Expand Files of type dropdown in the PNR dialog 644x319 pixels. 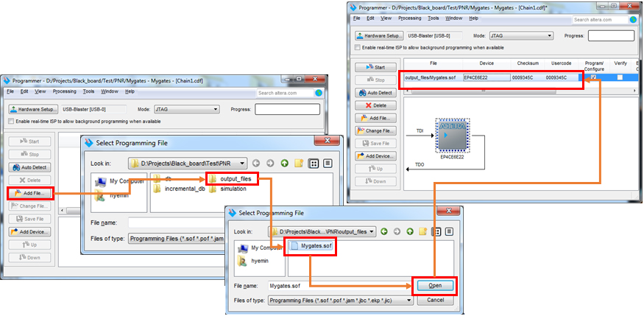point(177,239)
